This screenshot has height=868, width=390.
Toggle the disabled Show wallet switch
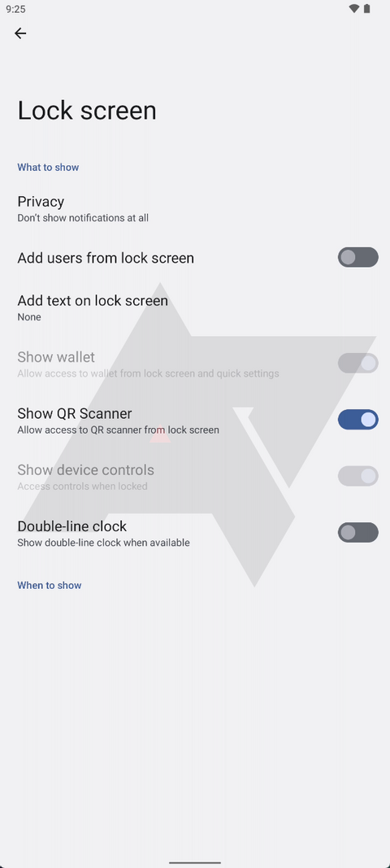pos(358,363)
